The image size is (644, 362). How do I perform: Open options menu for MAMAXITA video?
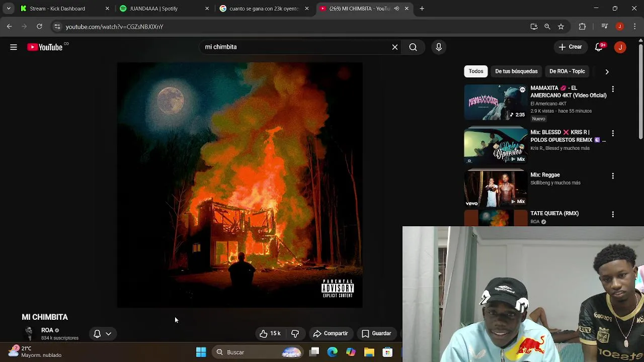(x=613, y=89)
